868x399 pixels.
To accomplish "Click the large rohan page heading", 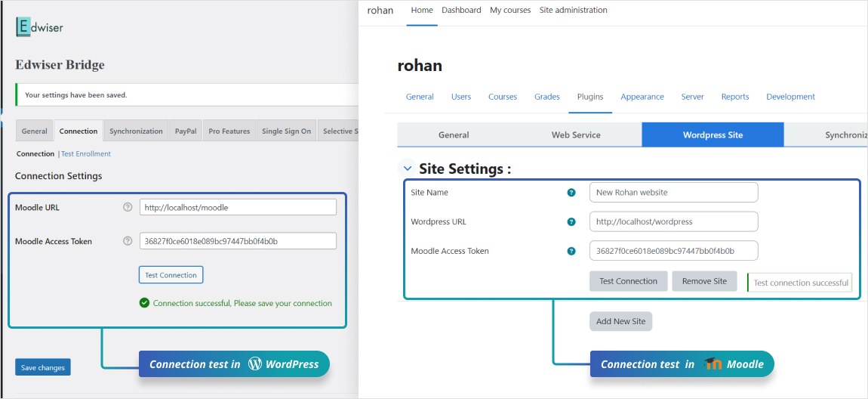I will pos(420,66).
